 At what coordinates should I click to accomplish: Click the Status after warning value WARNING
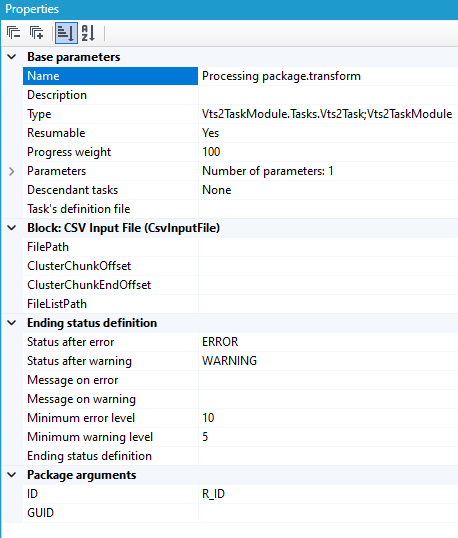(229, 361)
